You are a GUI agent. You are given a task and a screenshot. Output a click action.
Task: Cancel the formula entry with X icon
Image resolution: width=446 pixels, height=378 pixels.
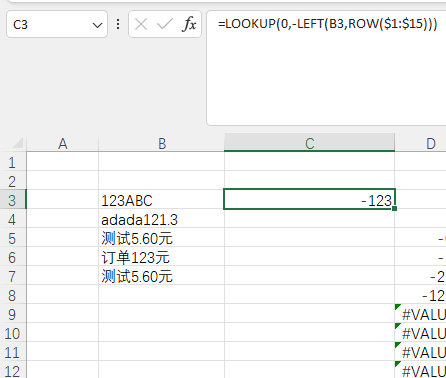141,24
